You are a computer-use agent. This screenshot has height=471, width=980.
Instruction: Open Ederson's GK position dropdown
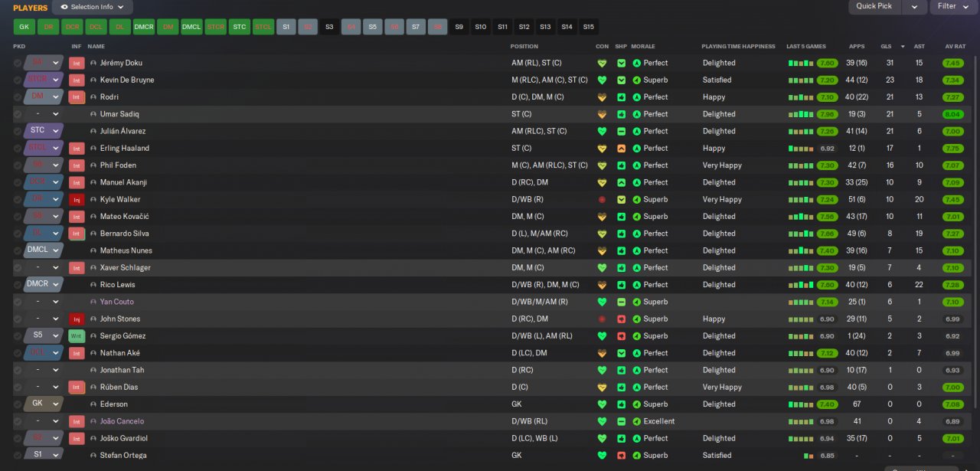pos(43,404)
